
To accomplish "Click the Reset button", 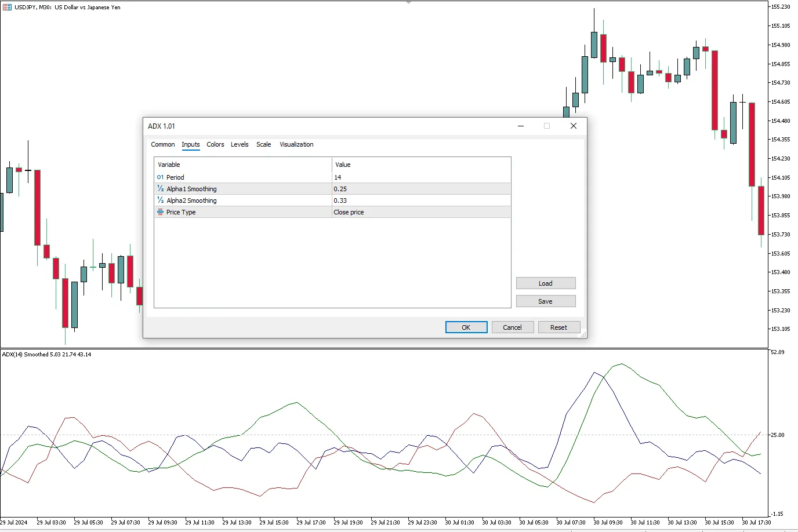I will (x=558, y=327).
